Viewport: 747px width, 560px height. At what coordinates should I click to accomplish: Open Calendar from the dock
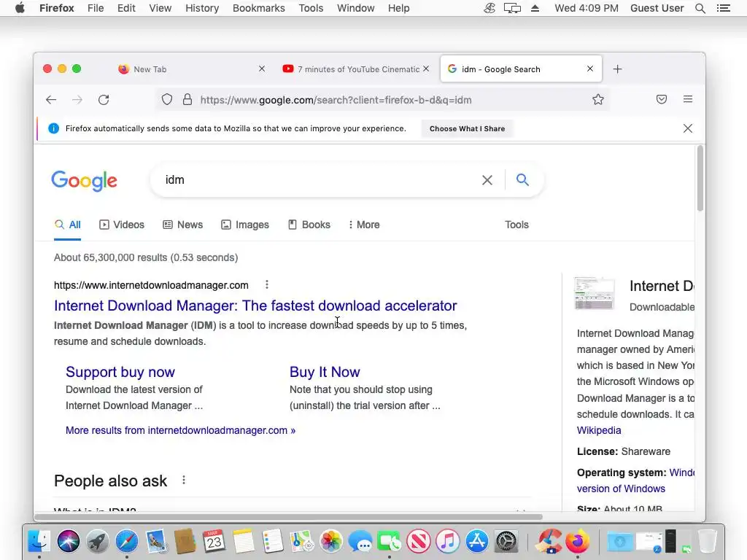point(214,541)
